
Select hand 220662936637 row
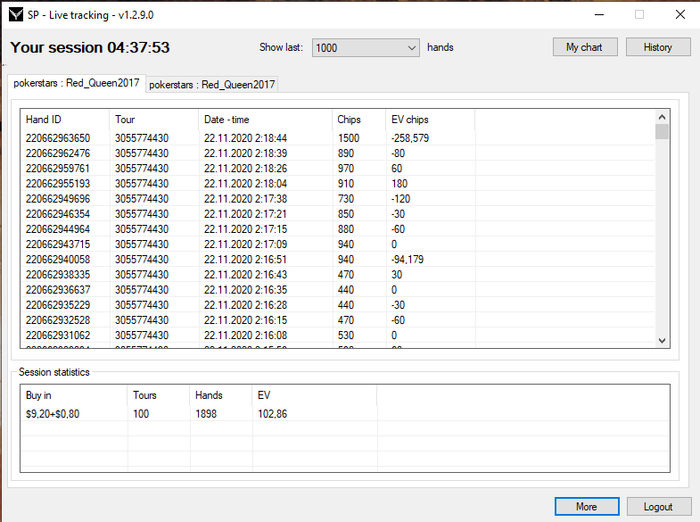338,290
